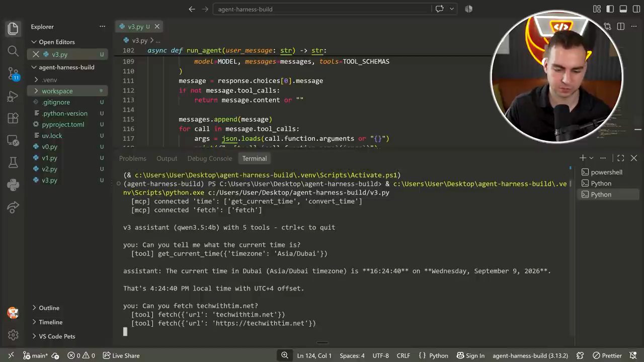The width and height of the screenshot is (644, 362).
Task: Click the go forward navigation arrow
Action: pos(205,9)
